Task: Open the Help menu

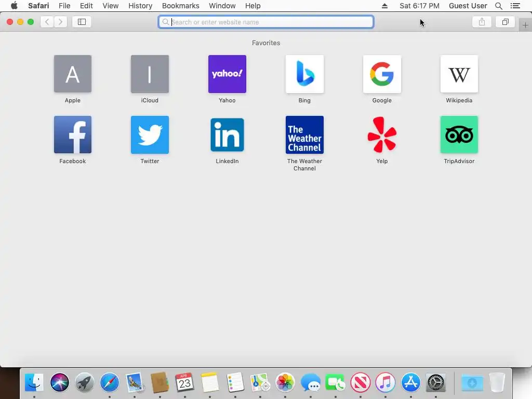Action: [253, 6]
